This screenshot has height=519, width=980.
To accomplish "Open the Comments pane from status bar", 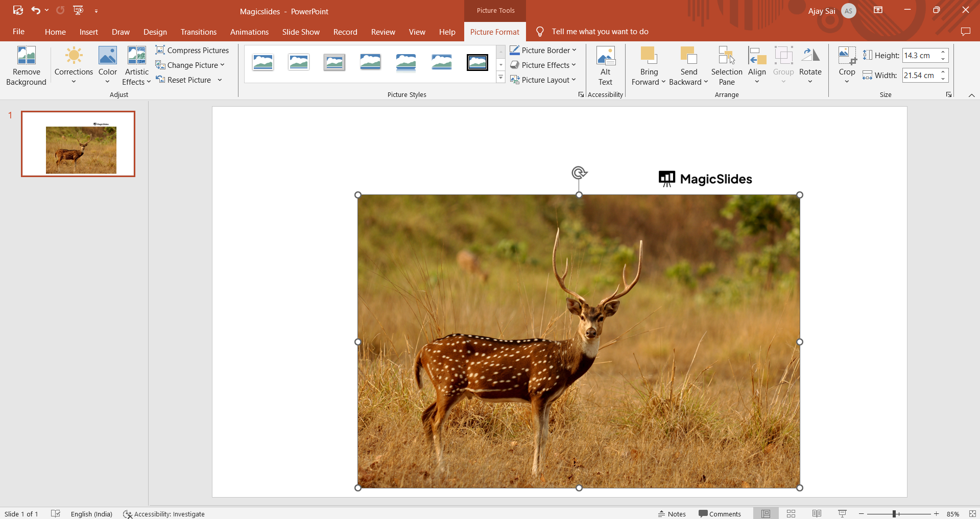I will [720, 514].
